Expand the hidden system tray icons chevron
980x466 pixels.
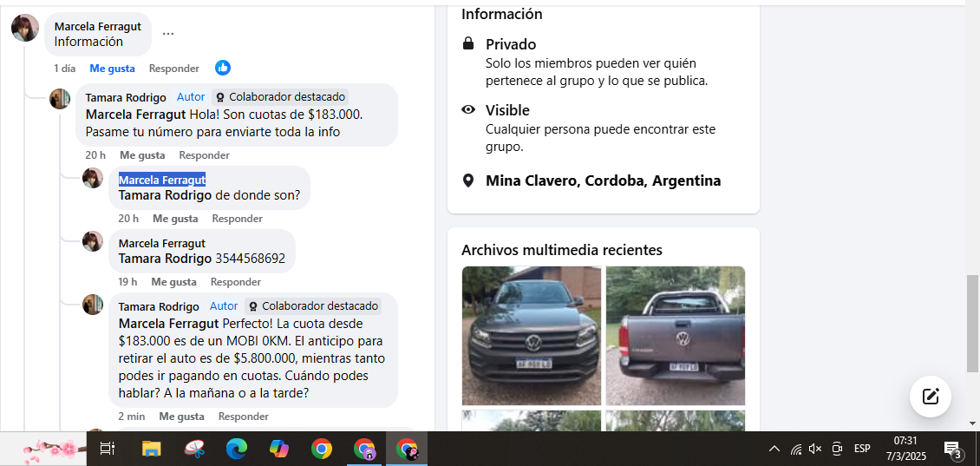[x=774, y=449]
